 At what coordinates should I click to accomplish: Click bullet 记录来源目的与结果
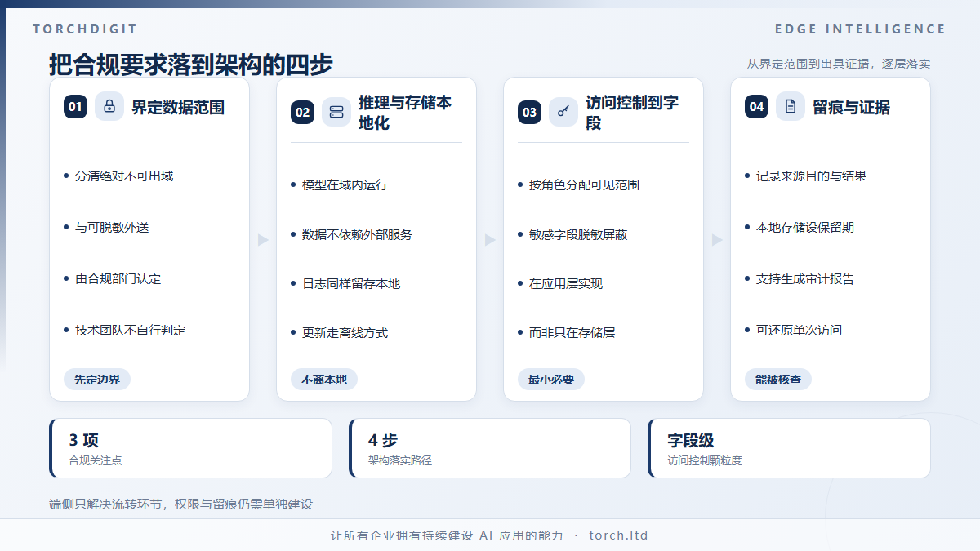pyautogui.click(x=812, y=176)
